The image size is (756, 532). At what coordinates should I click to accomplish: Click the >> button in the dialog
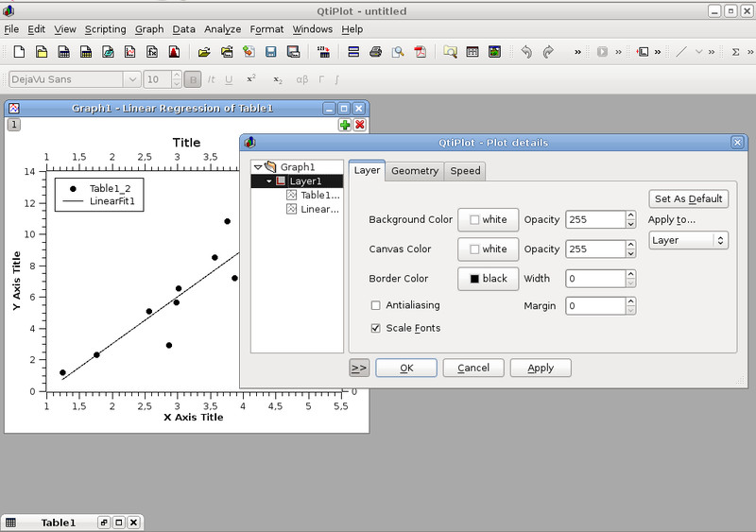(359, 368)
